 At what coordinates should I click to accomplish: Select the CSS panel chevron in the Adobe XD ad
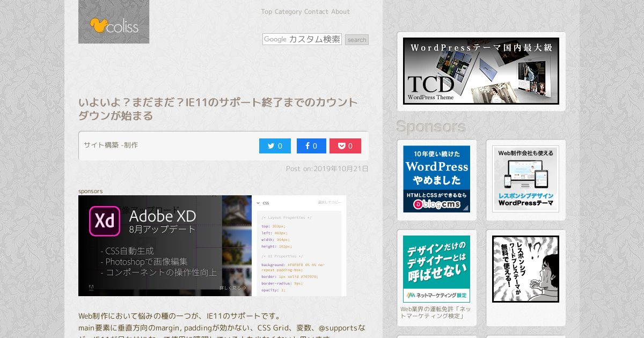coord(258,203)
